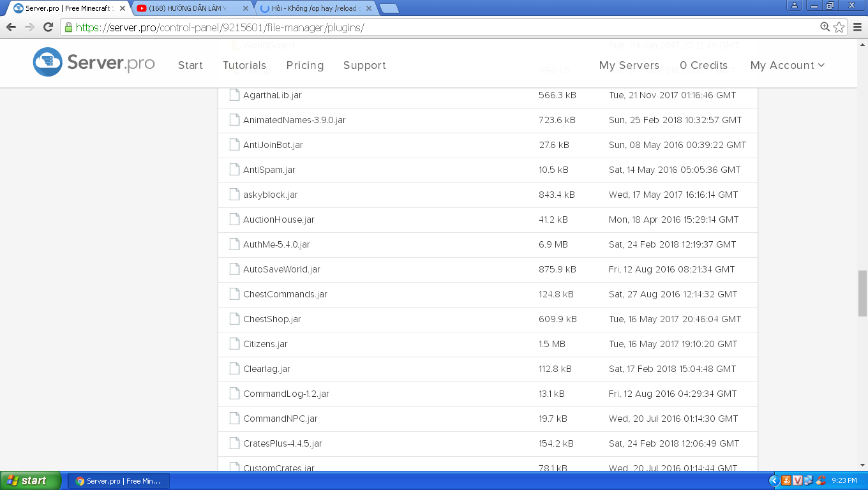Select the 6.9 MB size of AuthMe
This screenshot has width=868, height=490.
[553, 244]
